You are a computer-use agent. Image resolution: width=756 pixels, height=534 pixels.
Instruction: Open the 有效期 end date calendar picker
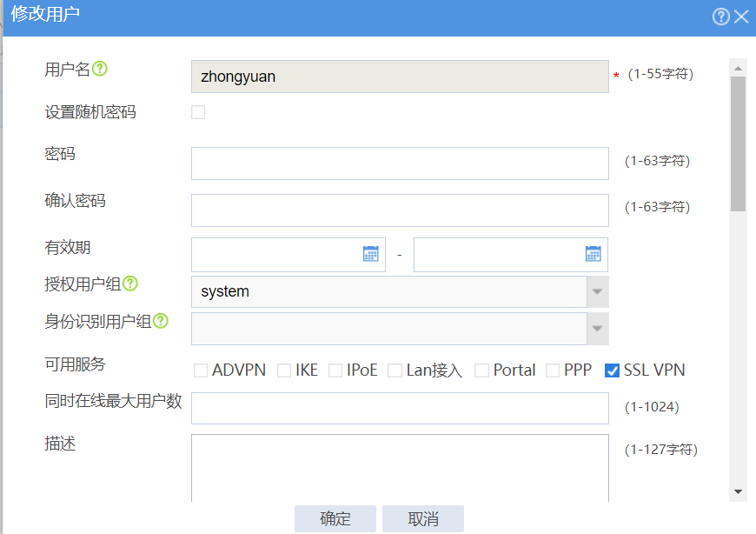(x=593, y=254)
